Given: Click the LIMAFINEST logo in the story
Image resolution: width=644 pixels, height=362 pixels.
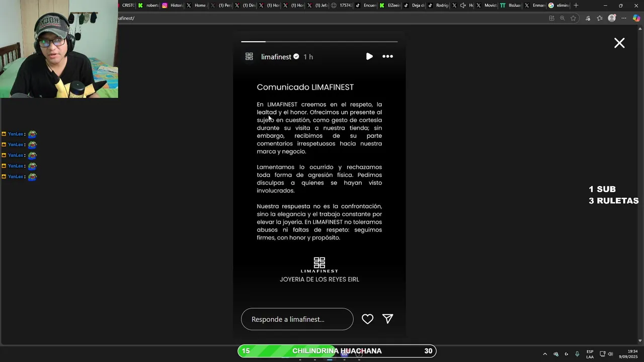Looking at the screenshot, I should point(319,264).
